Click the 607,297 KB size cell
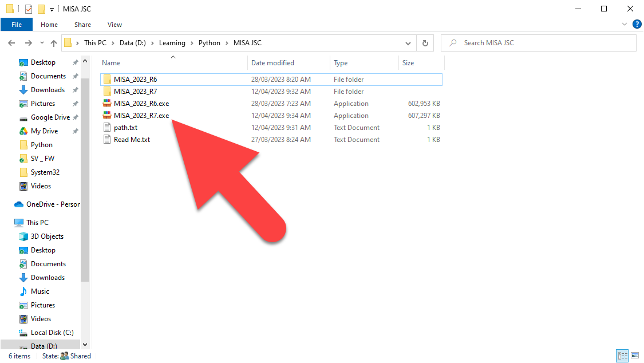The image size is (644, 363). [424, 116]
